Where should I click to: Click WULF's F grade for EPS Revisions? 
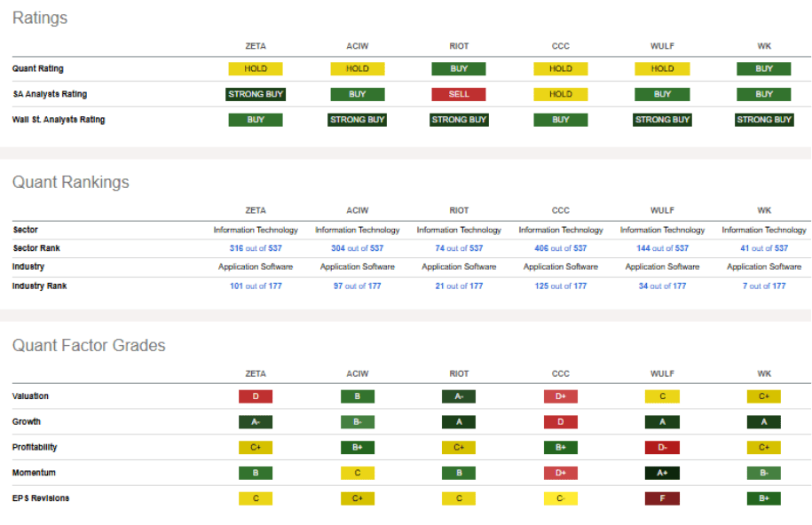(x=662, y=498)
